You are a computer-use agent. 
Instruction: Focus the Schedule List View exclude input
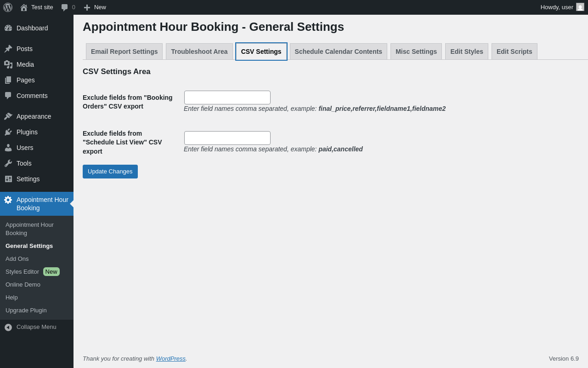pos(227,138)
